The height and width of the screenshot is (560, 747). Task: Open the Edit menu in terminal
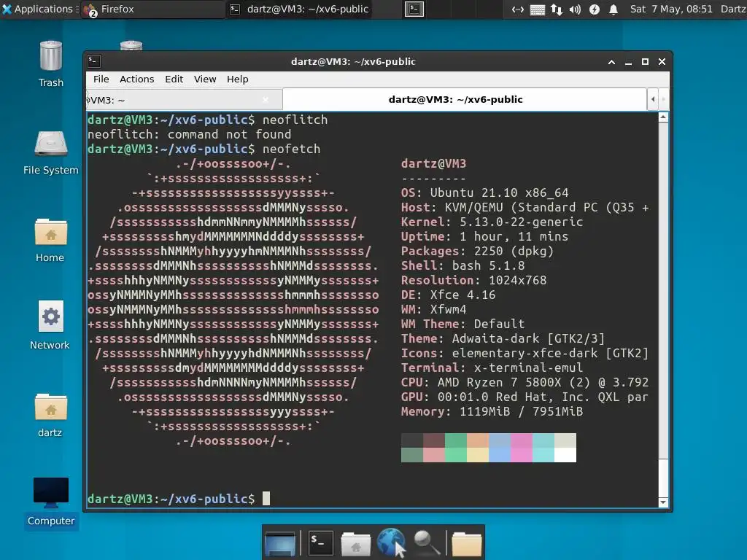174,79
